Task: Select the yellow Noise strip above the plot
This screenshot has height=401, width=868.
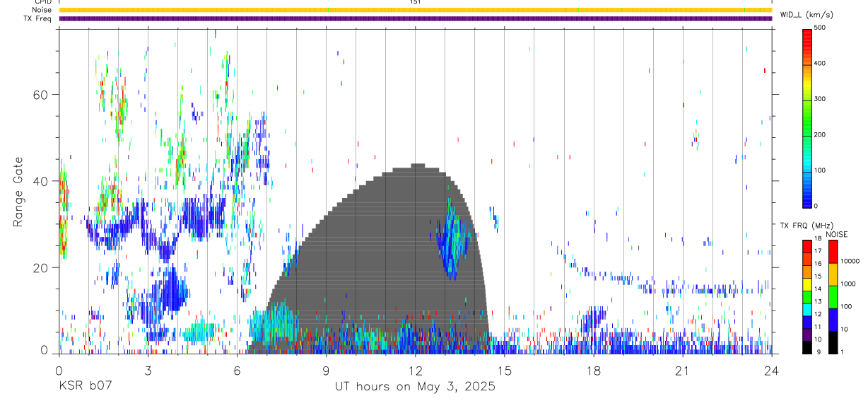Action: (x=415, y=10)
